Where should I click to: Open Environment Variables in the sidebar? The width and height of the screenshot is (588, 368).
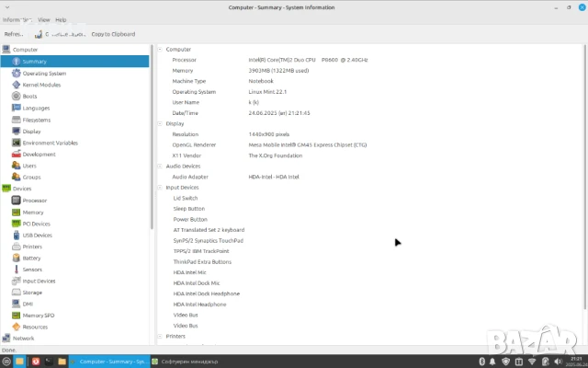click(x=50, y=143)
